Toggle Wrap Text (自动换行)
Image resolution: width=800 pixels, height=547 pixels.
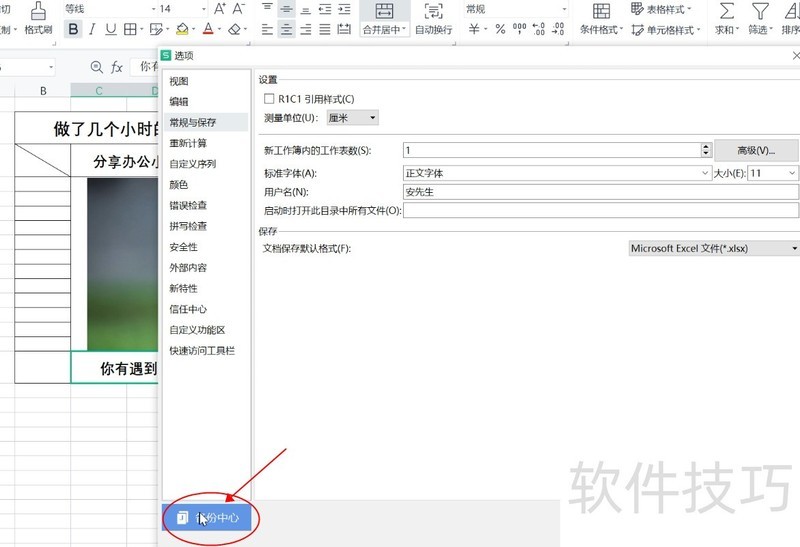click(433, 19)
